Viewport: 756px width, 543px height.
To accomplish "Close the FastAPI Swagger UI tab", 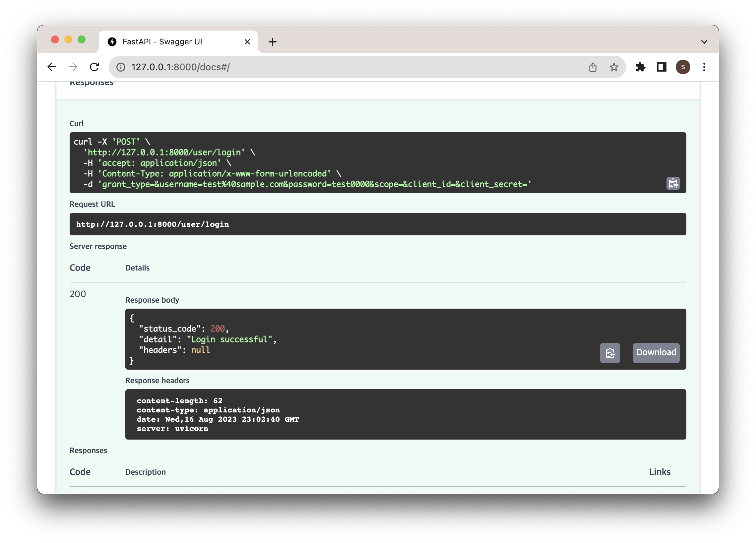I will click(x=247, y=42).
